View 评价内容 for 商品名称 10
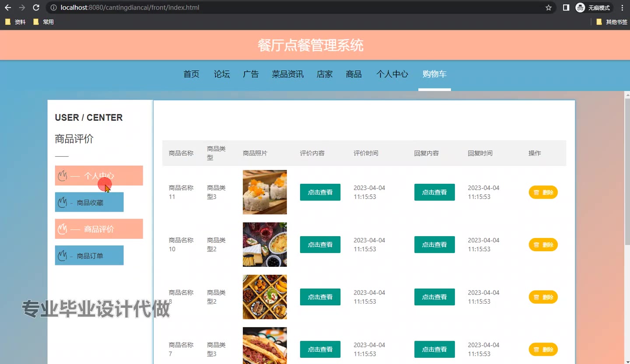 320,245
